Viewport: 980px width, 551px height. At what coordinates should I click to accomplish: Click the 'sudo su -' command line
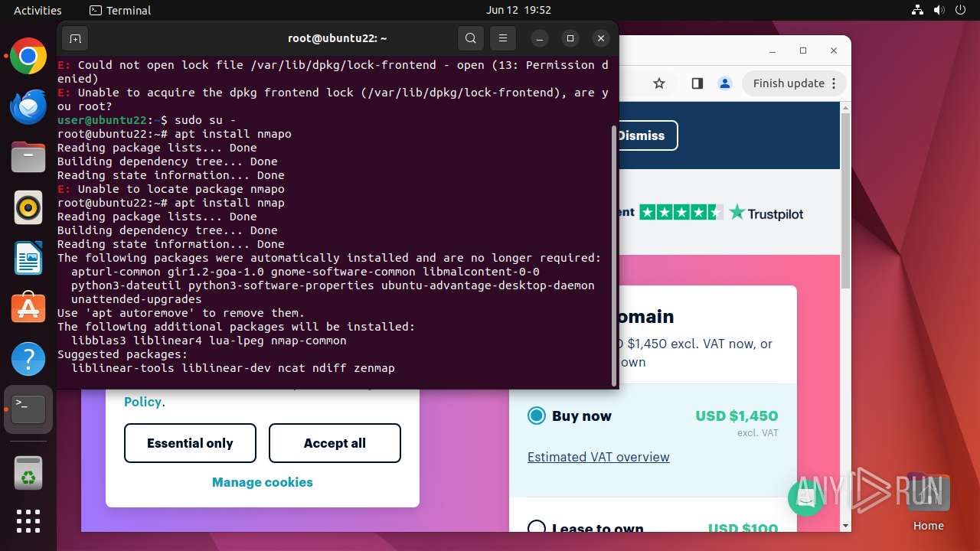(147, 120)
